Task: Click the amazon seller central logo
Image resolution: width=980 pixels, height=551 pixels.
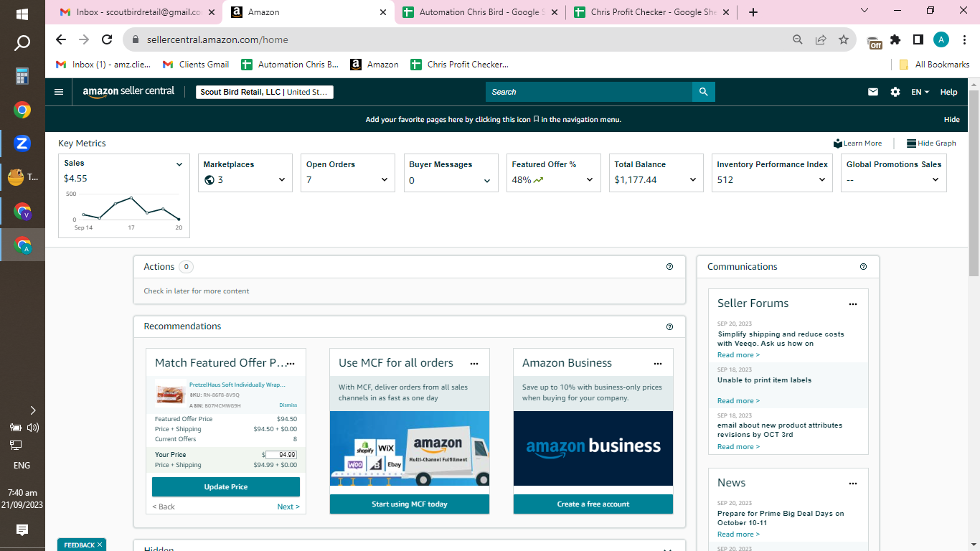Action: (128, 92)
